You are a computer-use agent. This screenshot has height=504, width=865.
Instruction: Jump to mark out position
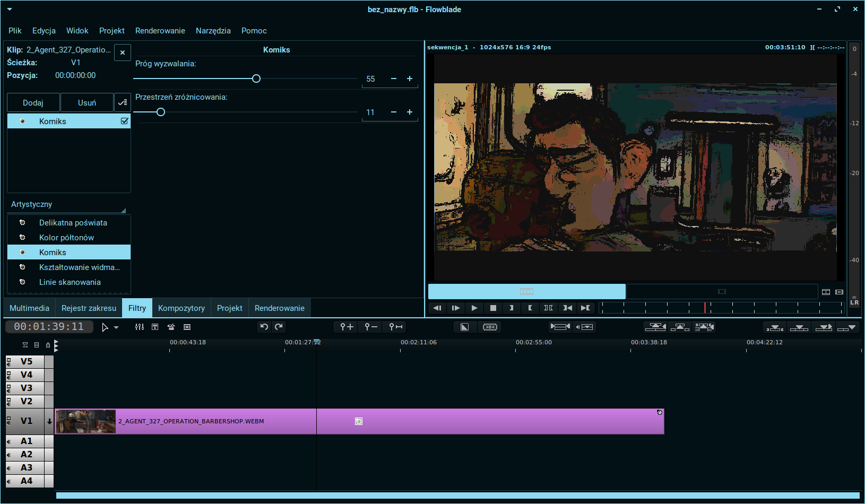(x=586, y=308)
